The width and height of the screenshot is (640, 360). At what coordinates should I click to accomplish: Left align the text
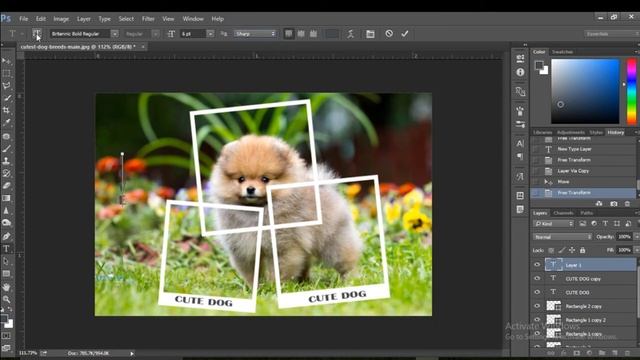[289, 34]
